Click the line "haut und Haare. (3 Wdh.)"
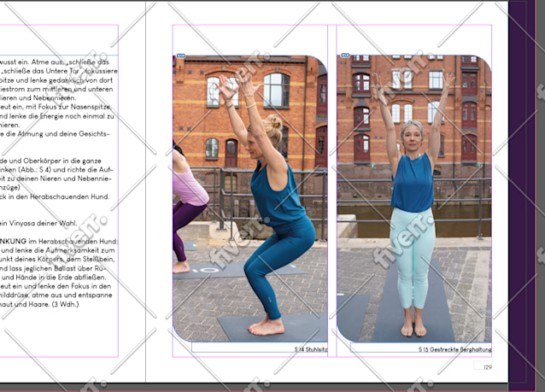 click(x=39, y=304)
